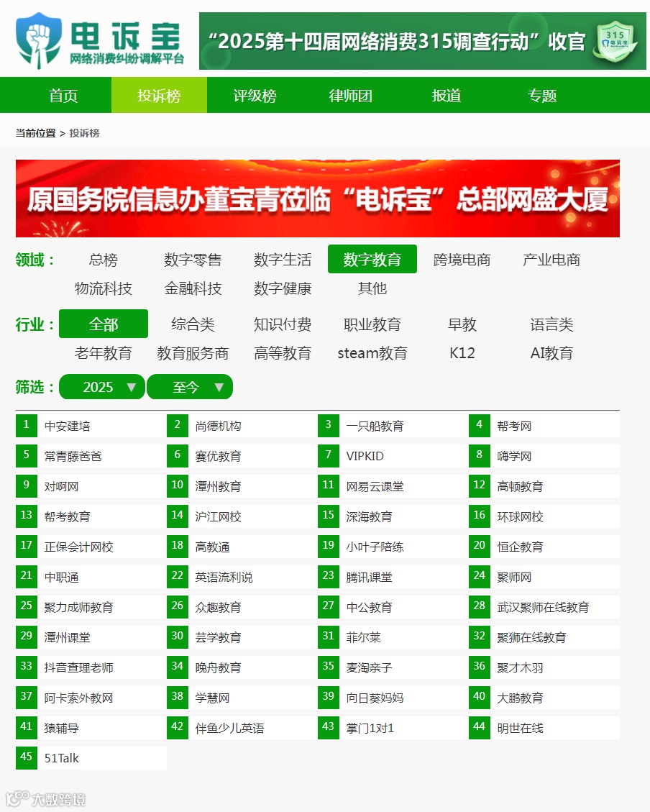Open rank 33 entry 抖音查理老师
Screen dimensions: 650x812
tap(91, 667)
